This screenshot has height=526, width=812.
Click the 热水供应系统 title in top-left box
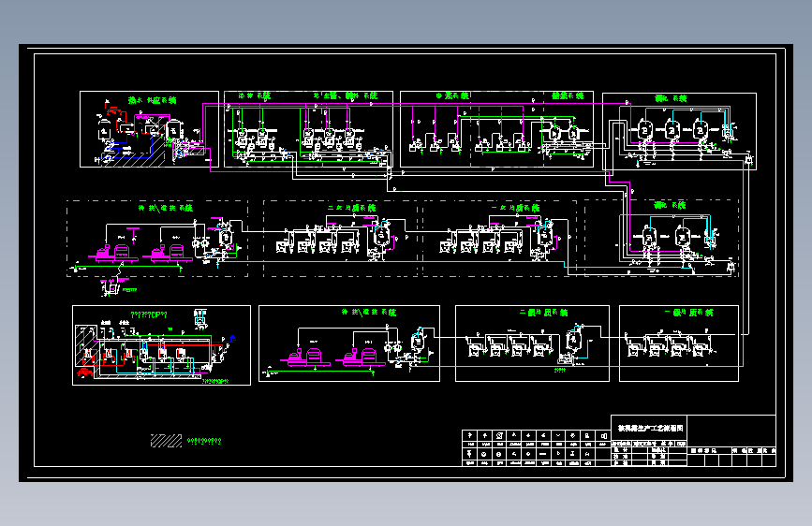[x=153, y=100]
